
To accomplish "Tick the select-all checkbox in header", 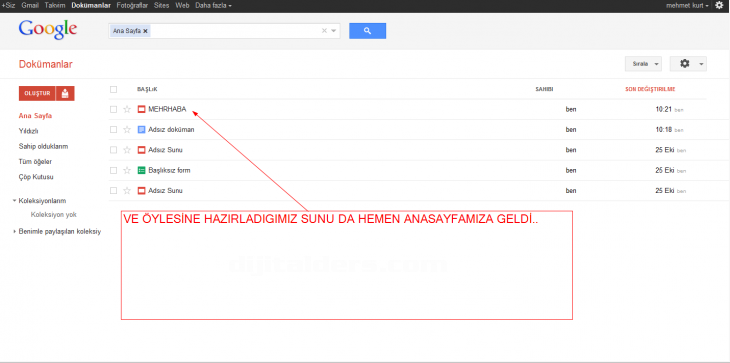I will [x=113, y=89].
